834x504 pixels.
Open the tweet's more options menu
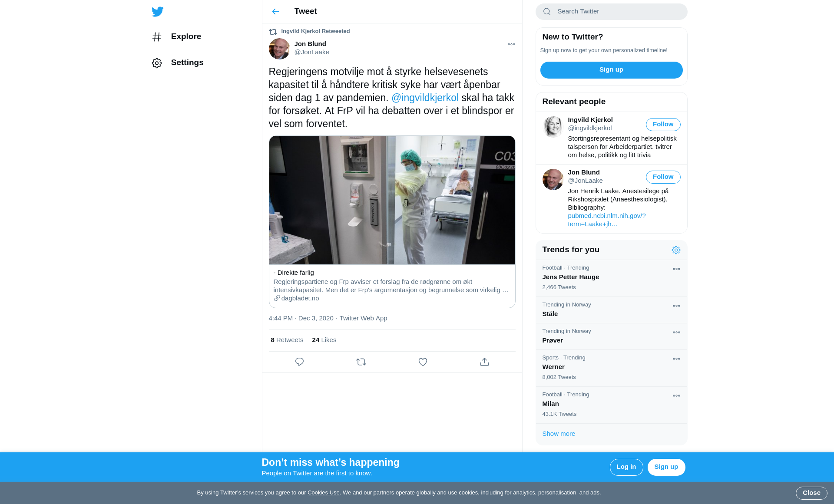pos(511,44)
